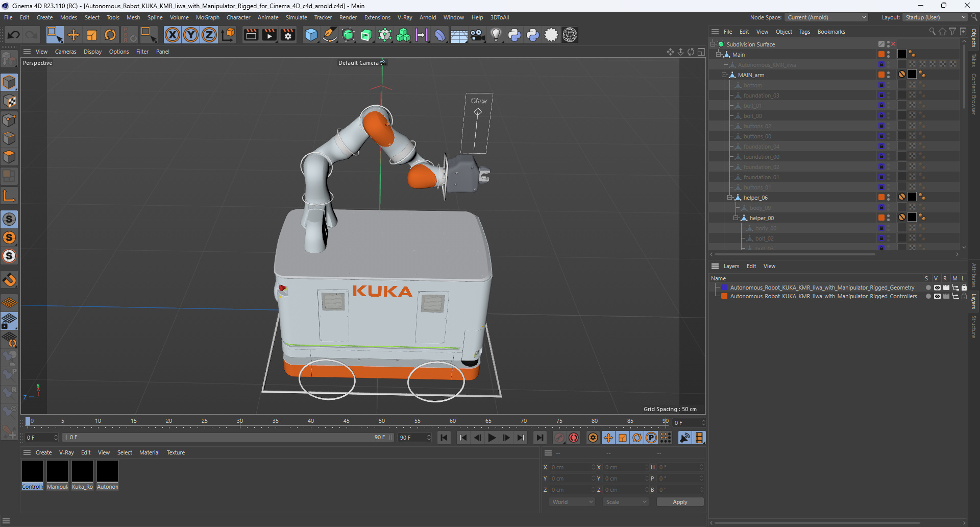This screenshot has height=527, width=980.
Task: Add a Floor environment object
Action: click(x=459, y=35)
